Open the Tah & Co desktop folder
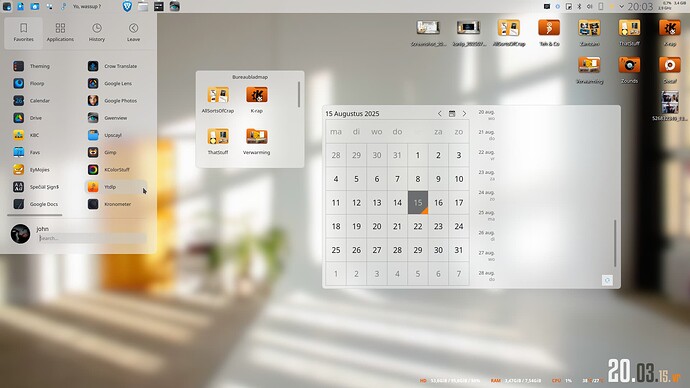This screenshot has height=388, width=690. tap(549, 33)
